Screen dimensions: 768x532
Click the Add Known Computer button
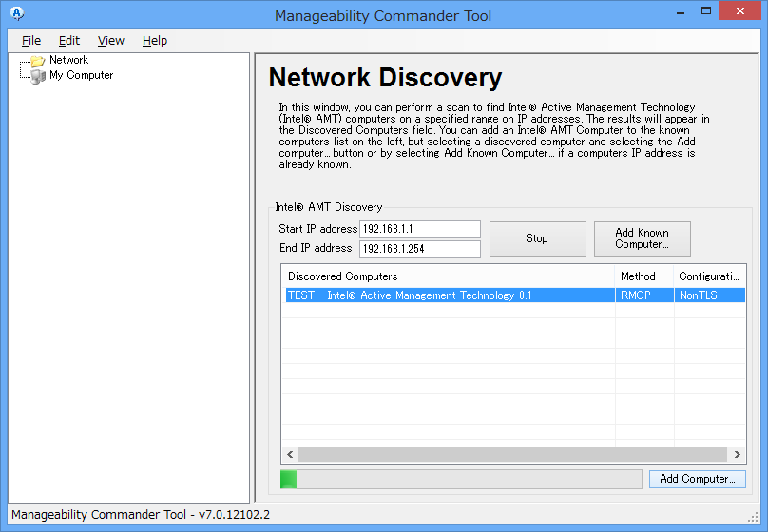point(643,238)
